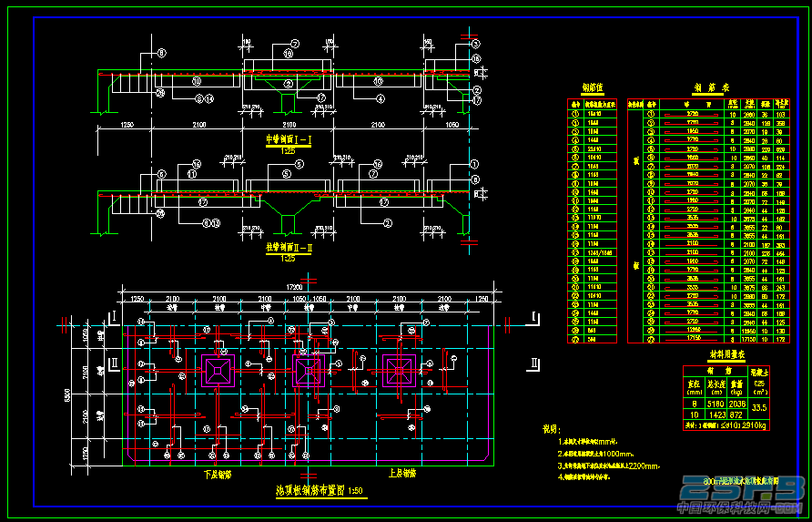Click the 钢筋表 table heading

[x=708, y=88]
